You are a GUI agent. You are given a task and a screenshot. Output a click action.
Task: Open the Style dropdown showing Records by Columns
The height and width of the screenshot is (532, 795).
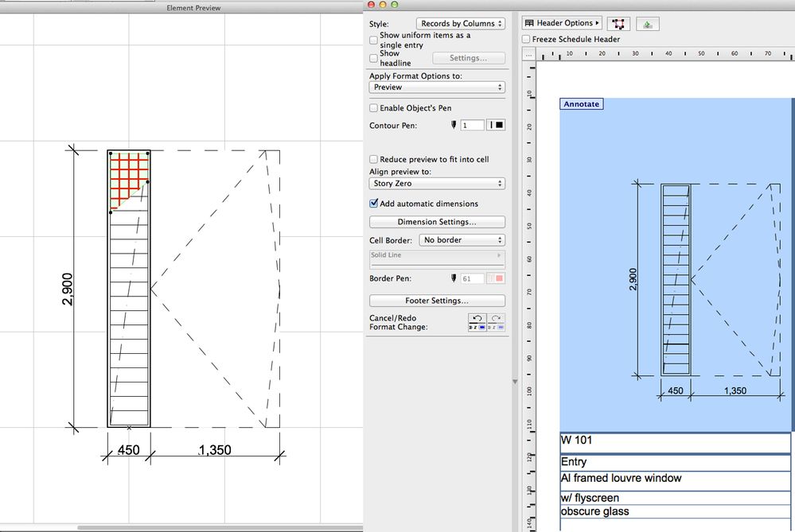click(461, 24)
